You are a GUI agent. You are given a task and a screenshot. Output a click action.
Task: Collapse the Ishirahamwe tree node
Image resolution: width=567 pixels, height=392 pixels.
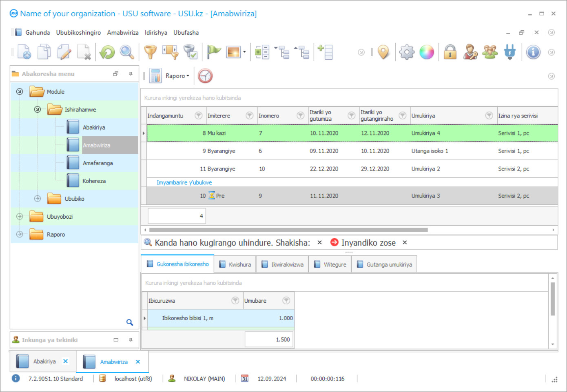38,109
